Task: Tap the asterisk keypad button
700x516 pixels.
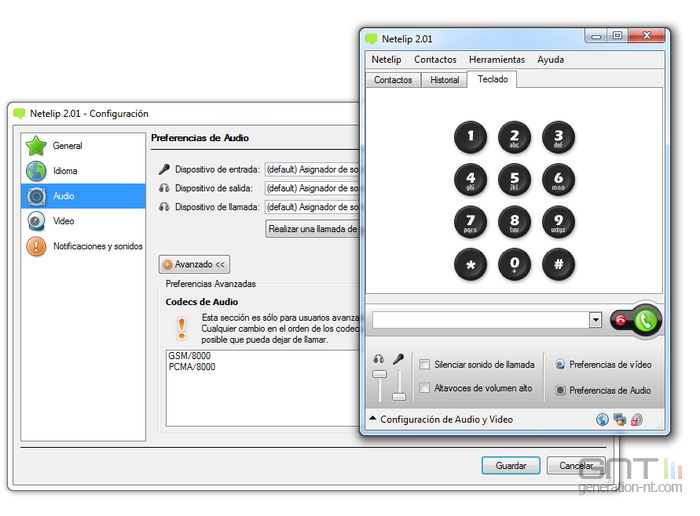Action: pos(470,264)
